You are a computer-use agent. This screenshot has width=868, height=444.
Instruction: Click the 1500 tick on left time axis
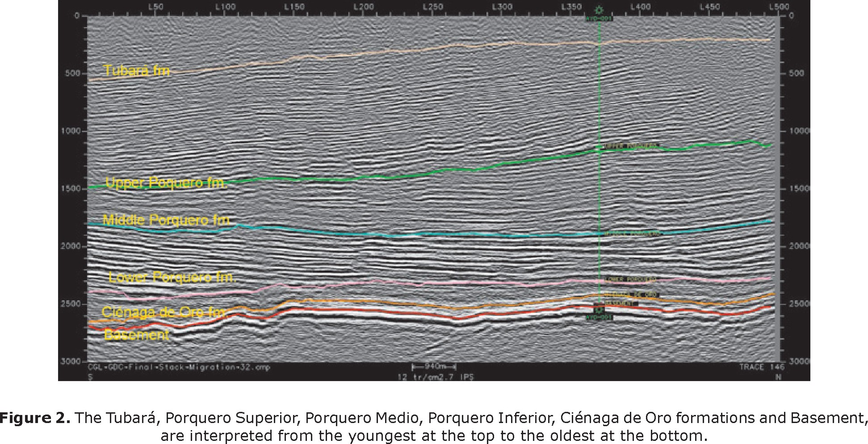pos(70,189)
